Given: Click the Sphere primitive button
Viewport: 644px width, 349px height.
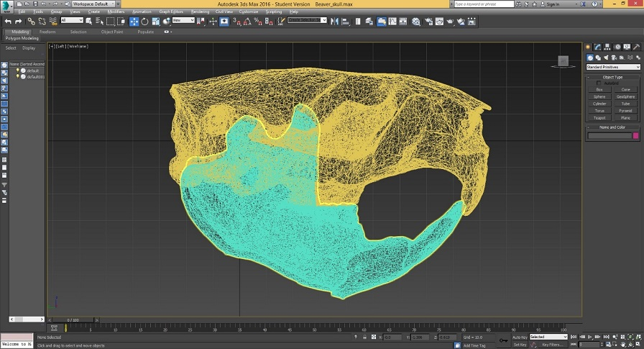Looking at the screenshot, I should coord(599,96).
